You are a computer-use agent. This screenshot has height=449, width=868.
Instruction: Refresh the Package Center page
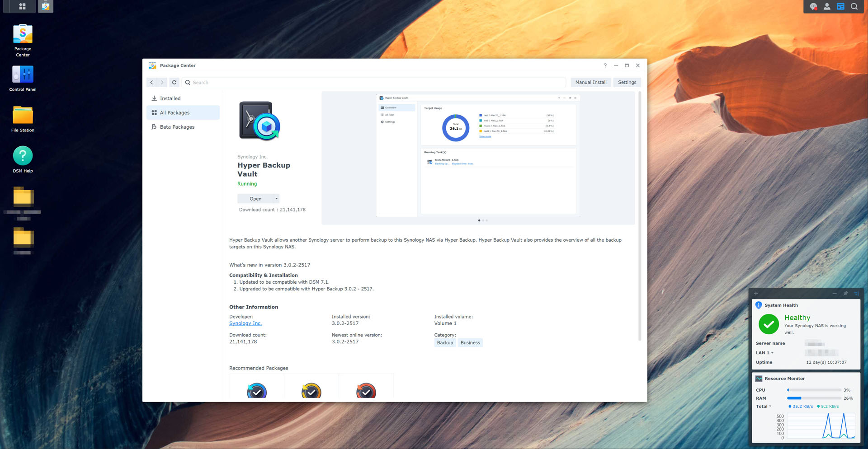tap(174, 82)
